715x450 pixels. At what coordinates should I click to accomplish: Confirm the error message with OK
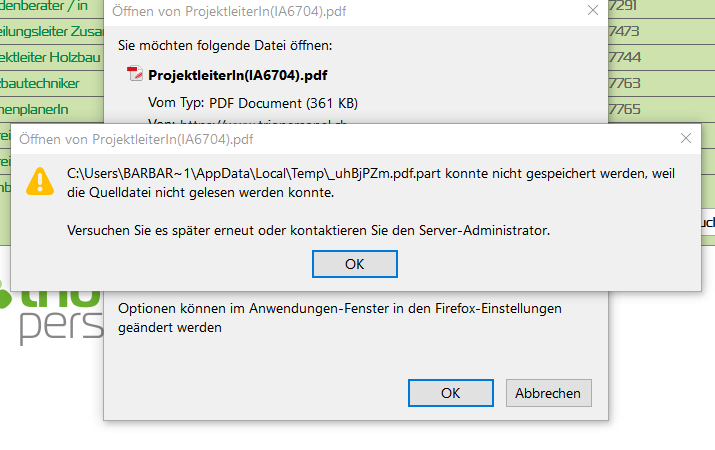355,264
